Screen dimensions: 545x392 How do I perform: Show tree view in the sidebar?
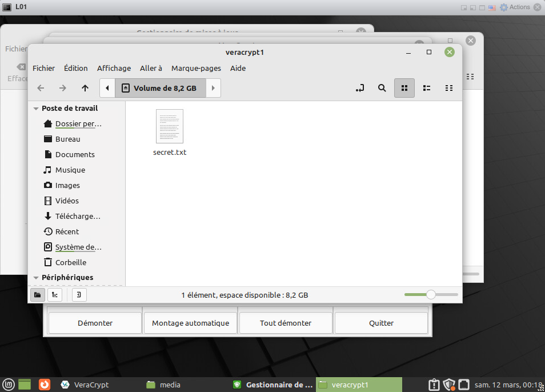tap(54, 295)
